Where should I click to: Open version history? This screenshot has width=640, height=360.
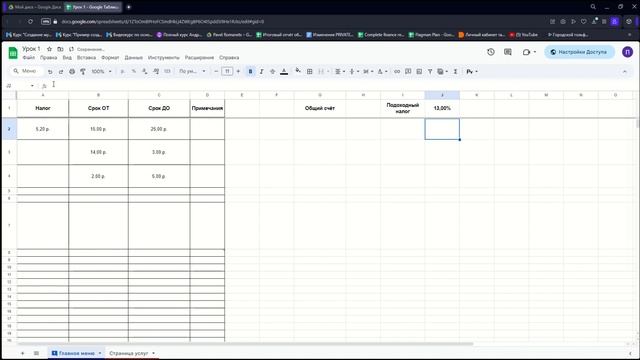491,52
